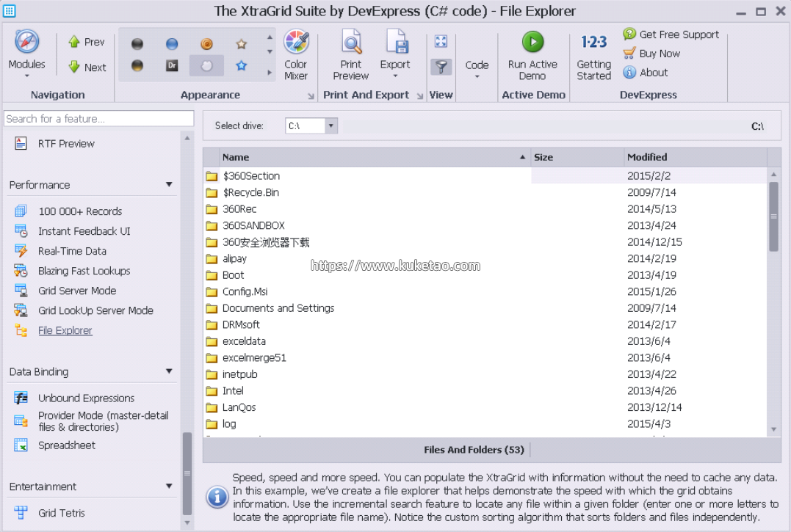Collapse the Performance group
Screen dimensions: 791x532
click(169, 185)
